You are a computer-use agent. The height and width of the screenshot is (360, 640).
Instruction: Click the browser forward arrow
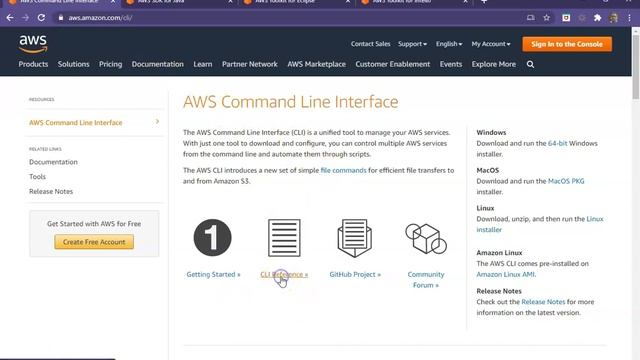pyautogui.click(x=25, y=18)
